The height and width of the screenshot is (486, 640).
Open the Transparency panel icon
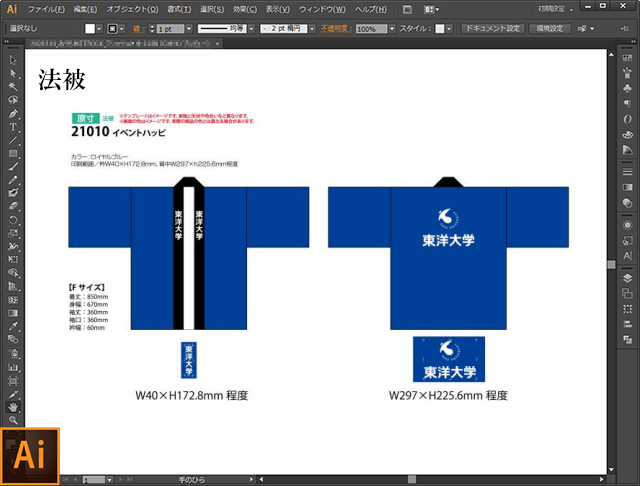627,203
